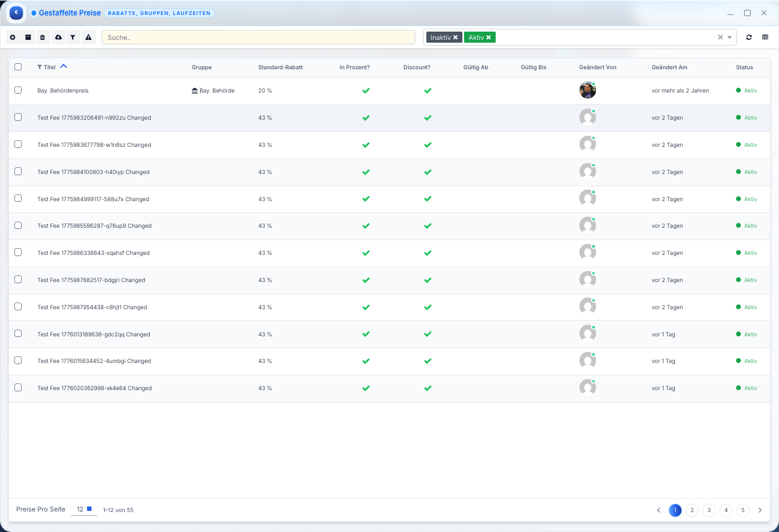Open the table column layout icon
779x532 pixels.
coord(765,37)
